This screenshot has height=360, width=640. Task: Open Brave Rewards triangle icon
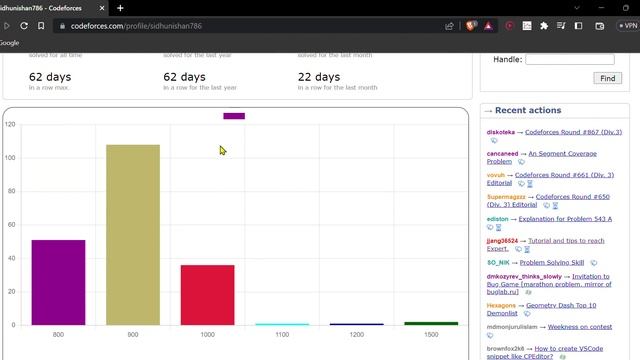click(x=488, y=26)
